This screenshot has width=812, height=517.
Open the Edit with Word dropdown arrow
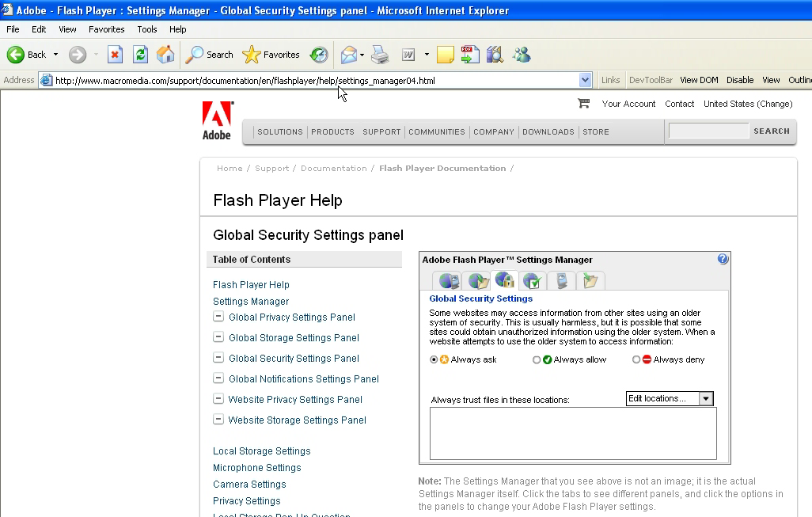(x=427, y=55)
